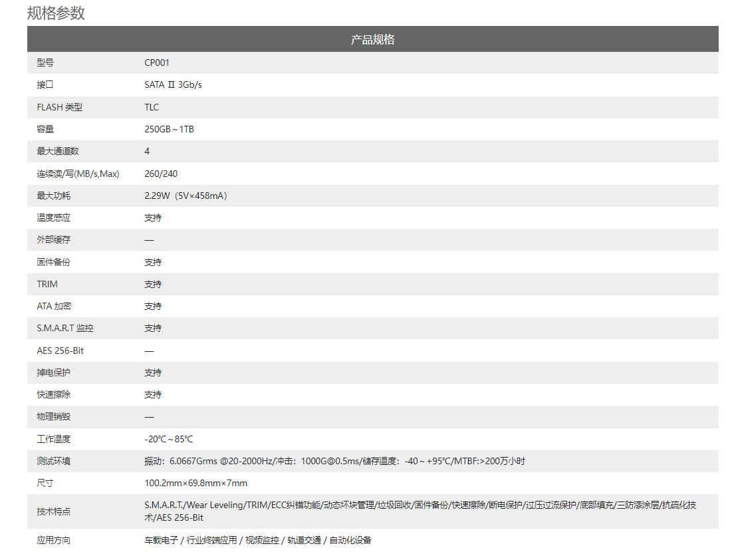
Task: Select the '100.2mm×69.8mm×7mm' dimensions value
Action: tap(196, 483)
